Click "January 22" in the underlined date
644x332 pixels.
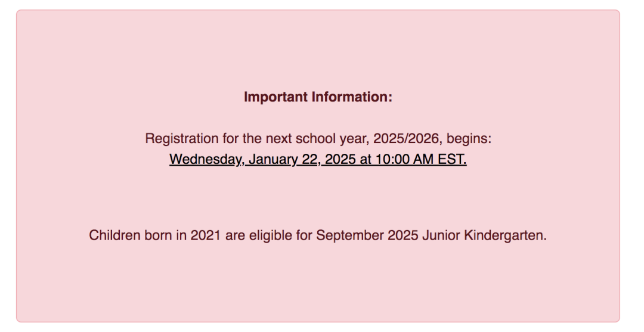point(283,159)
